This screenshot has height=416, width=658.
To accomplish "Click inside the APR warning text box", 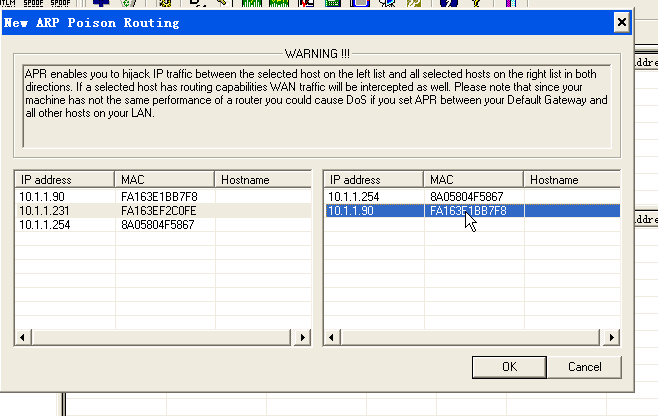I will (x=317, y=106).
